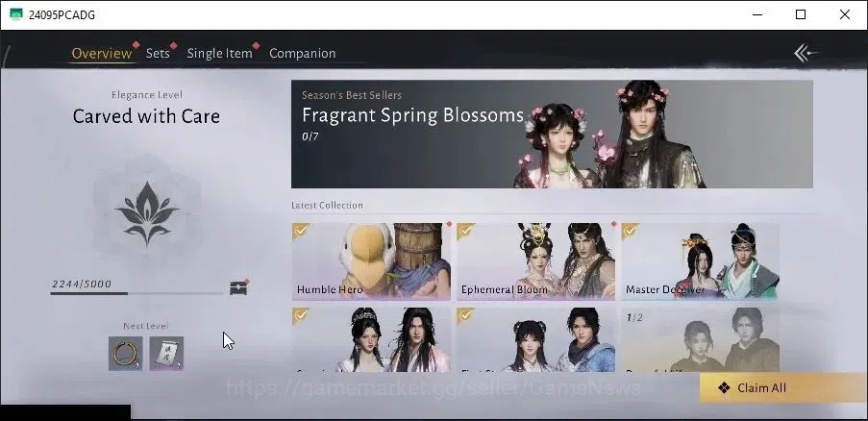Viewport: 868px width, 421px height.
Task: Select the scroll reward under Next Level
Action: point(166,353)
